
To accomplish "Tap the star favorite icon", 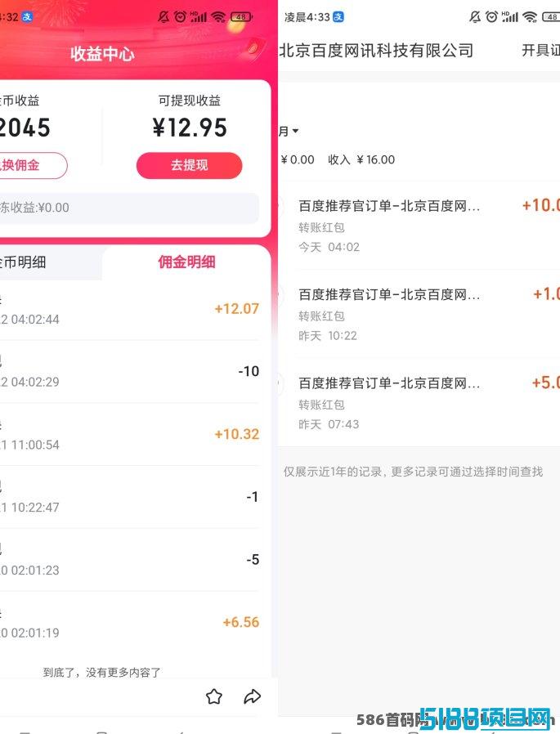I will [214, 696].
